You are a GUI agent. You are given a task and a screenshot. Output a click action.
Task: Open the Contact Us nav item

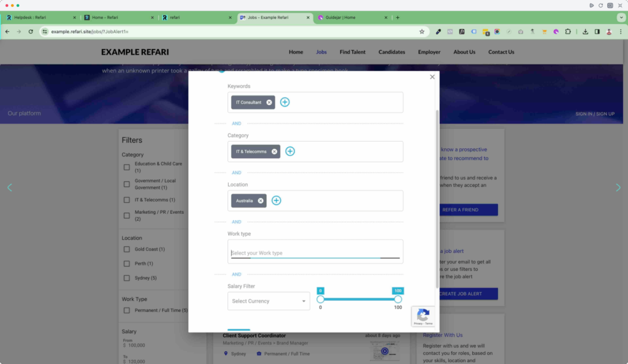[x=501, y=52]
